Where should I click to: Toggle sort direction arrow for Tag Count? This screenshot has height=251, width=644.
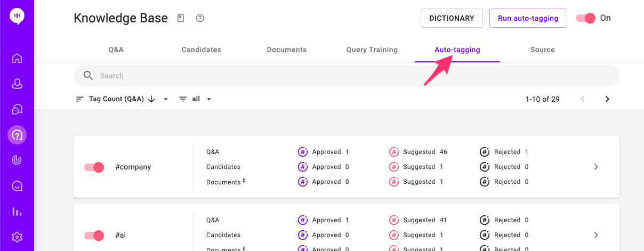tap(151, 99)
